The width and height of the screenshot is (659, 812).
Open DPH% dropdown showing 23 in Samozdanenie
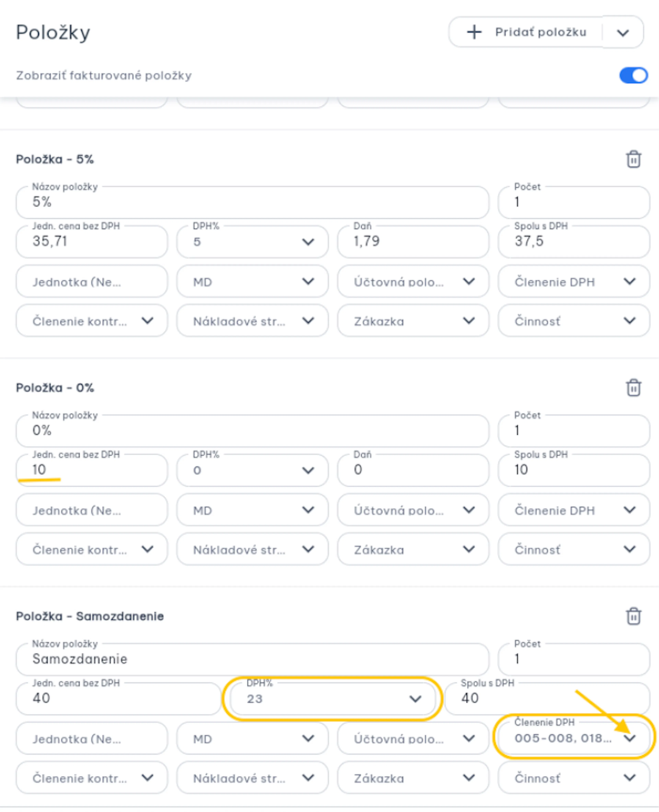pyautogui.click(x=333, y=699)
